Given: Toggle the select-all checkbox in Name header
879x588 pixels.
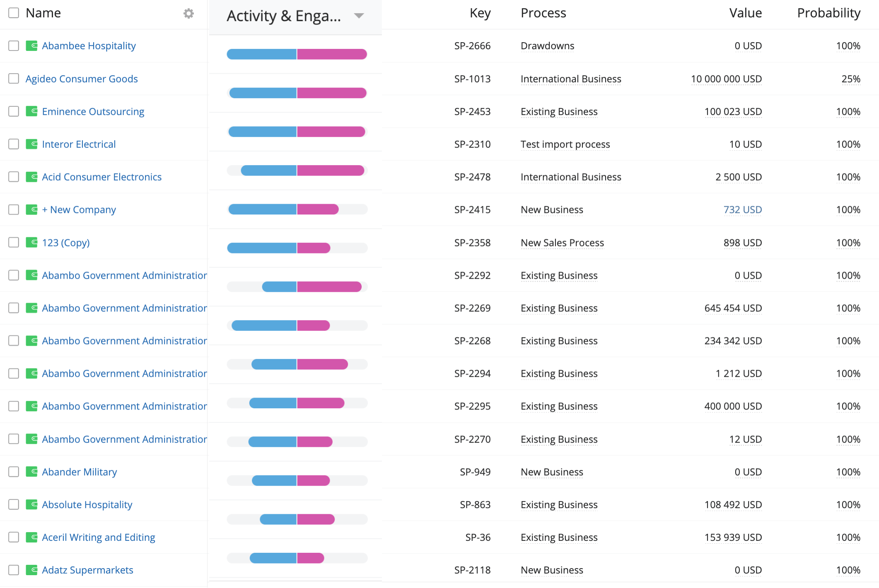Looking at the screenshot, I should point(14,13).
